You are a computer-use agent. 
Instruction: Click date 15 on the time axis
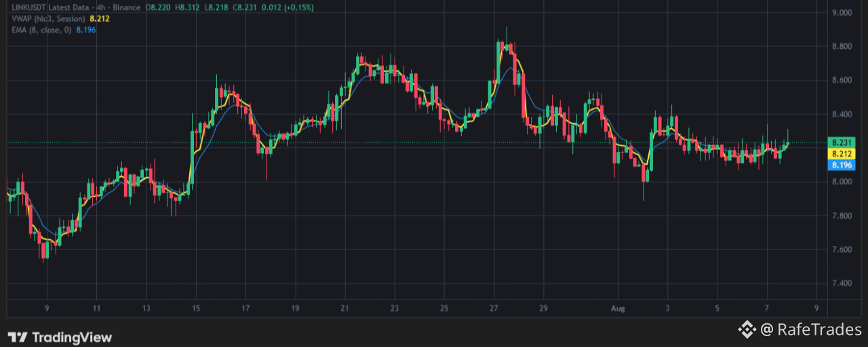click(196, 308)
